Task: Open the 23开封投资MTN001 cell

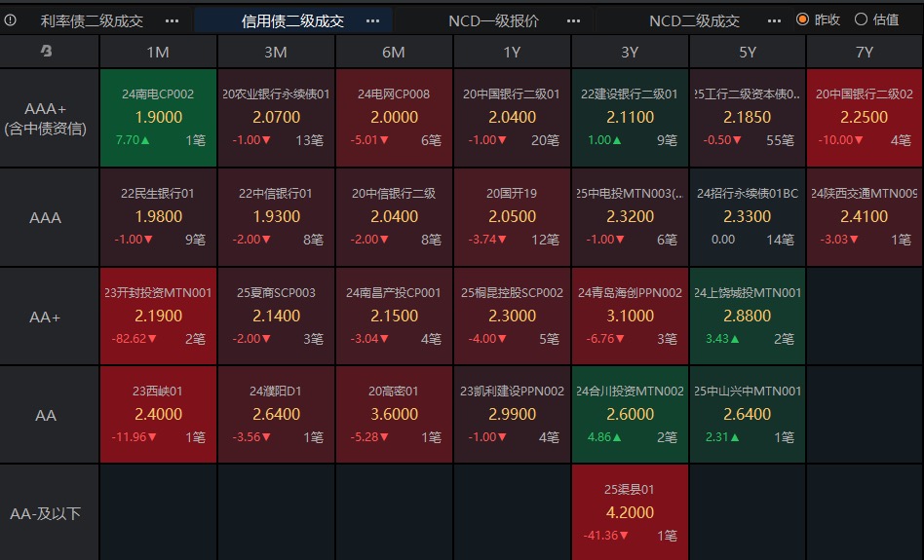Action: point(159,317)
